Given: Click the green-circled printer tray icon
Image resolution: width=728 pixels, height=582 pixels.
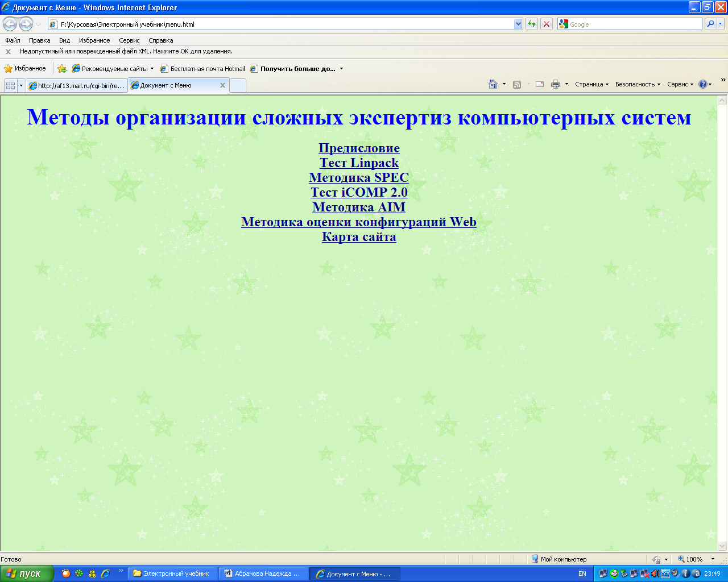Looking at the screenshot, I should pyautogui.click(x=614, y=573).
